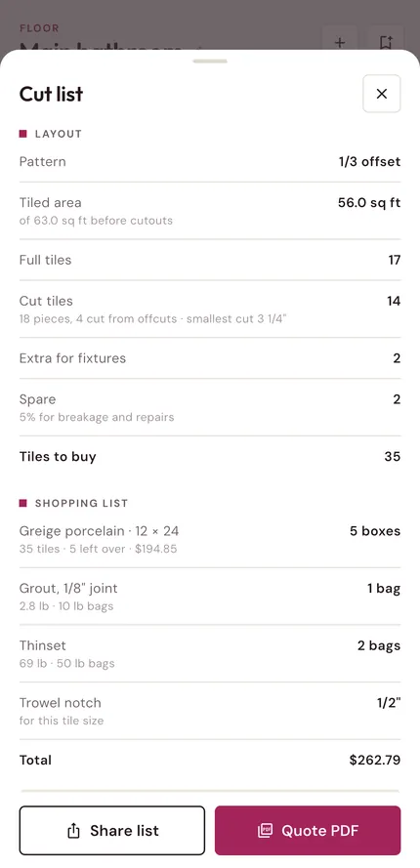The width and height of the screenshot is (420, 868).
Task: Open the Tiled area row
Action: point(210,211)
